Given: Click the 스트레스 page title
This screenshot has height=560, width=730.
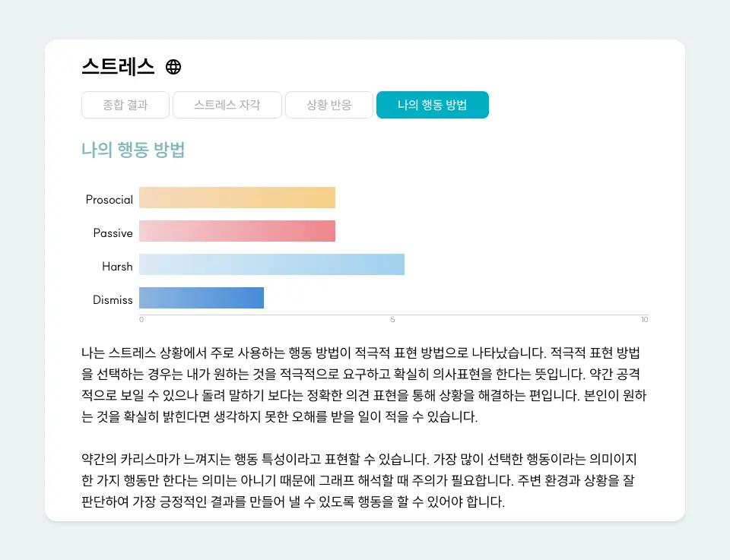Looking at the screenshot, I should point(118,66).
